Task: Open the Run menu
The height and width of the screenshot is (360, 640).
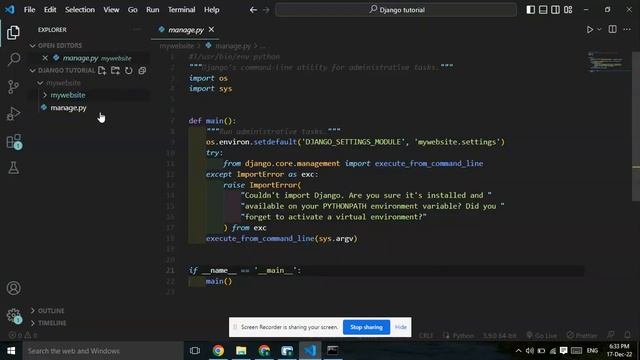Action: [x=153, y=10]
